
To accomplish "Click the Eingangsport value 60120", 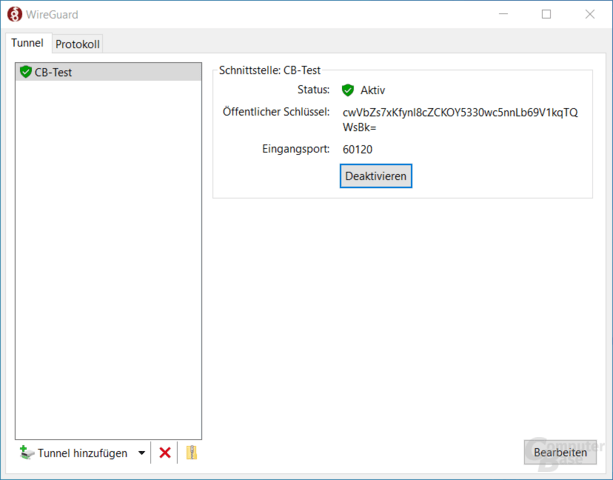I will 357,149.
